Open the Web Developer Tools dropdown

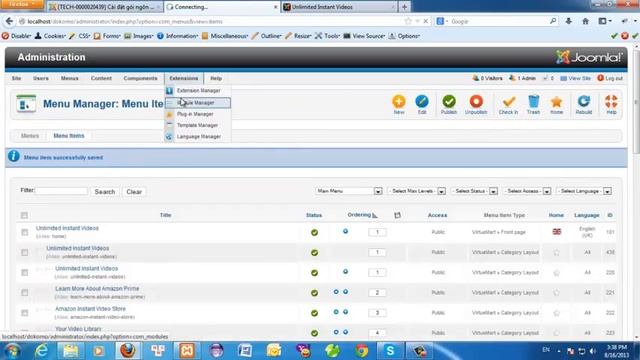click(327, 36)
